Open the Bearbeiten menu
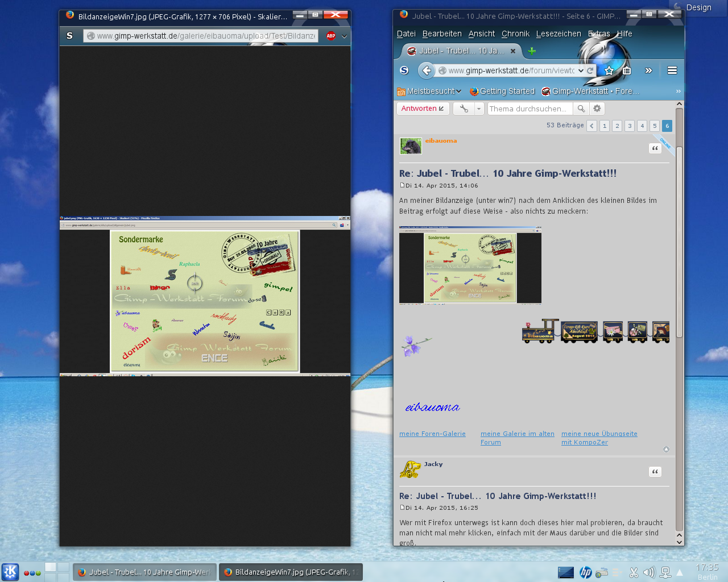This screenshot has height=582, width=728. 442,34
